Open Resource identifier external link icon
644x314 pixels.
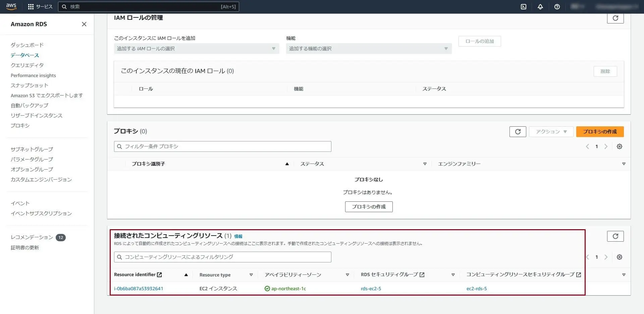160,275
